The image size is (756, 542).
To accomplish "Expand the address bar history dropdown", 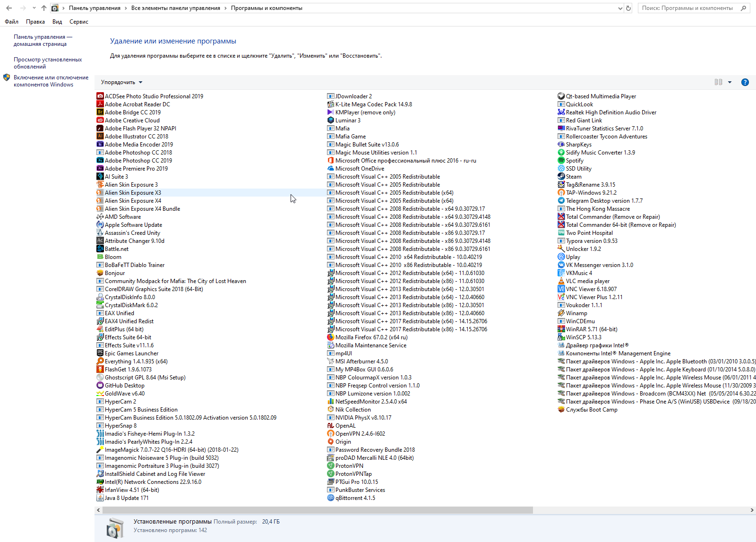I will click(x=620, y=8).
